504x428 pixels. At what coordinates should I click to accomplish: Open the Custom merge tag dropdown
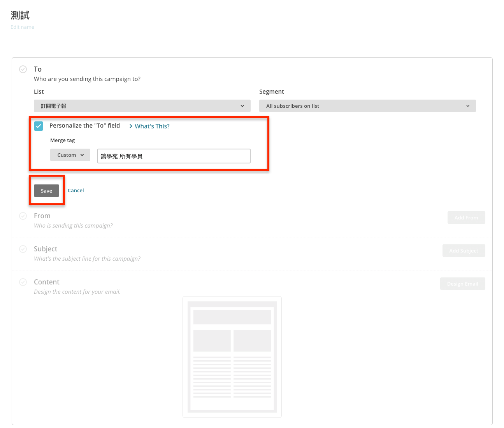pyautogui.click(x=70, y=155)
